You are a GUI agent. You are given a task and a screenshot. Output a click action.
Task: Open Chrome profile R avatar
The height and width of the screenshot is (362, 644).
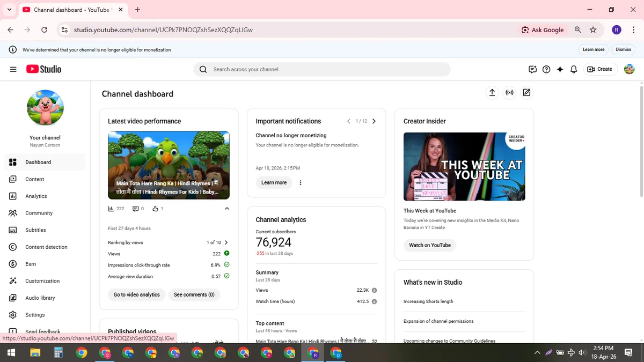617,30
